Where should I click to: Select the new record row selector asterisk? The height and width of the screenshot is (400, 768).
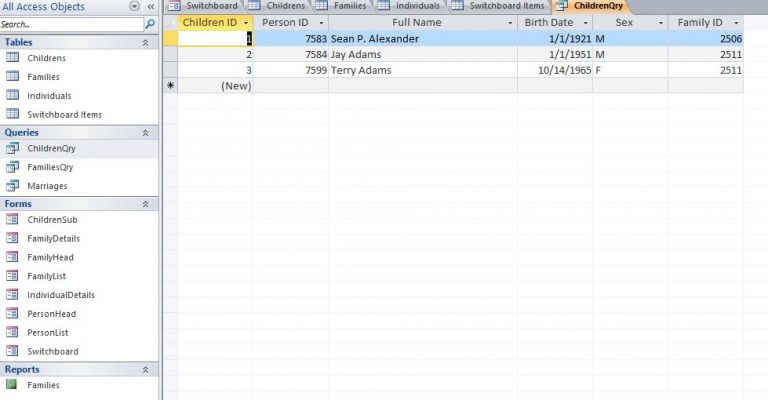(x=170, y=86)
